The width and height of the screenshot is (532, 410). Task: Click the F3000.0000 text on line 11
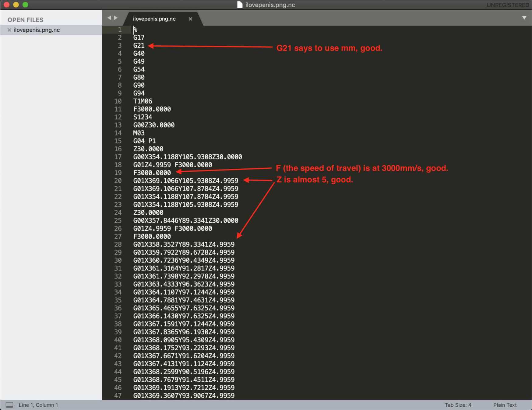click(152, 109)
